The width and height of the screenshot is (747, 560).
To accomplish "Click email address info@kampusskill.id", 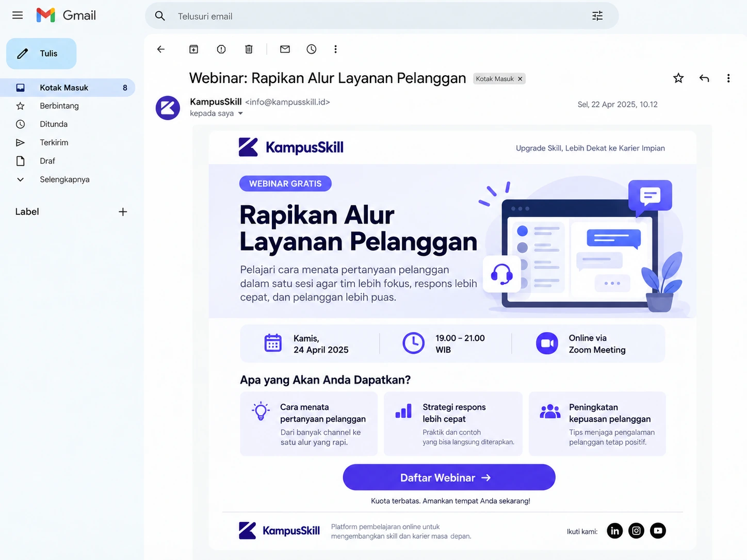I will [x=287, y=102].
